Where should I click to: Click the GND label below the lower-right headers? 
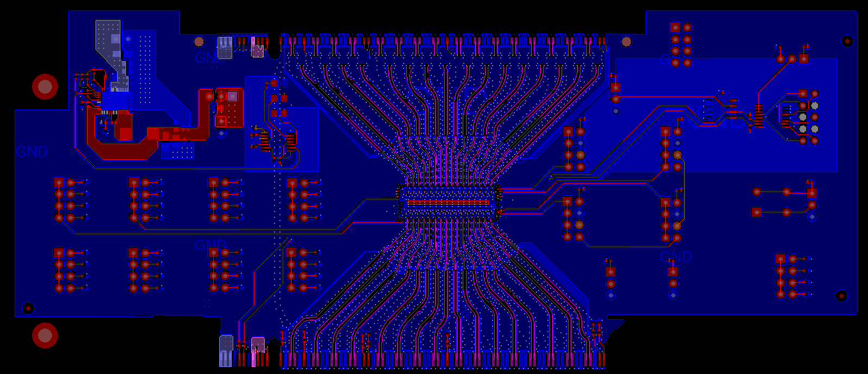pos(676,256)
